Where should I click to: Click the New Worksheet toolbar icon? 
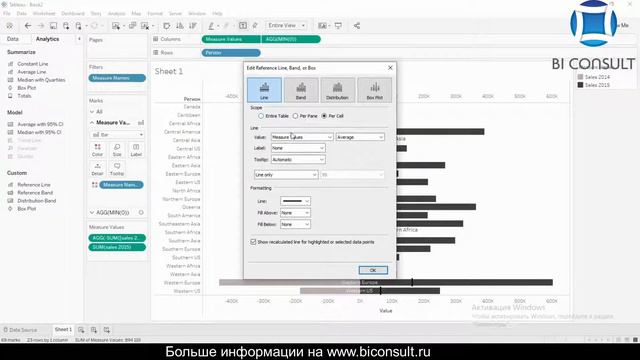point(116,26)
